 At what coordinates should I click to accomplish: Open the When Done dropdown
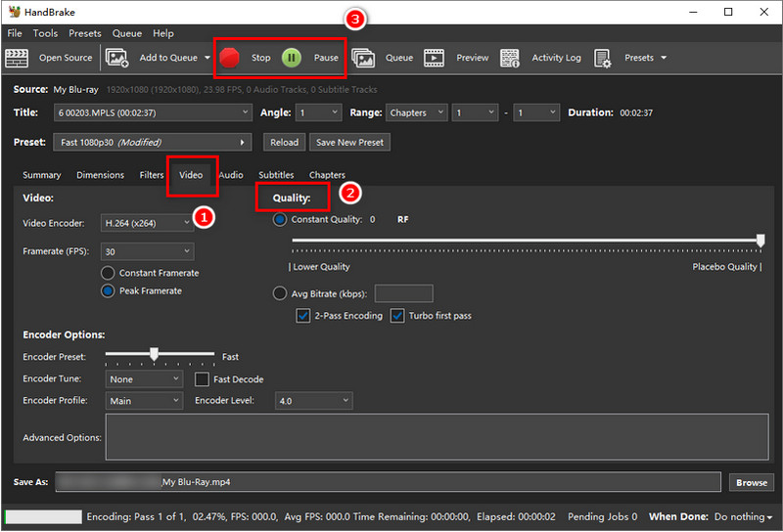coord(744,517)
